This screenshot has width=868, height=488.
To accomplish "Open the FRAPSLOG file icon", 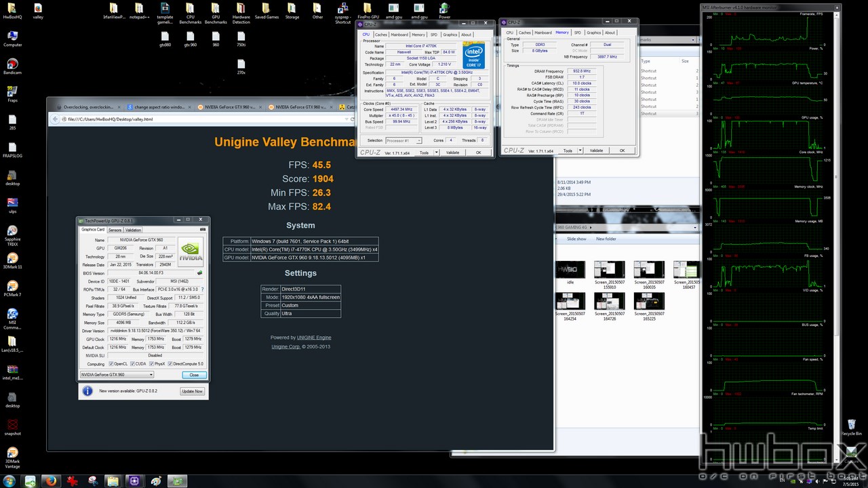I will [12, 150].
